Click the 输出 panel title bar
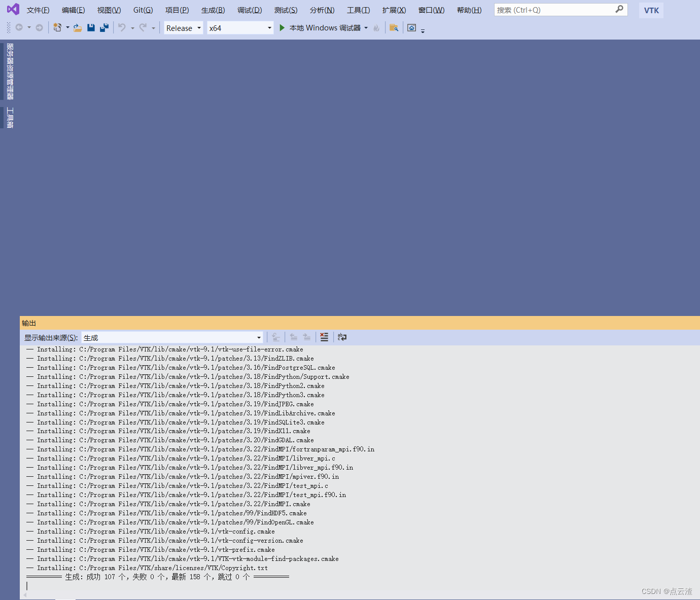The width and height of the screenshot is (700, 600). click(x=360, y=323)
